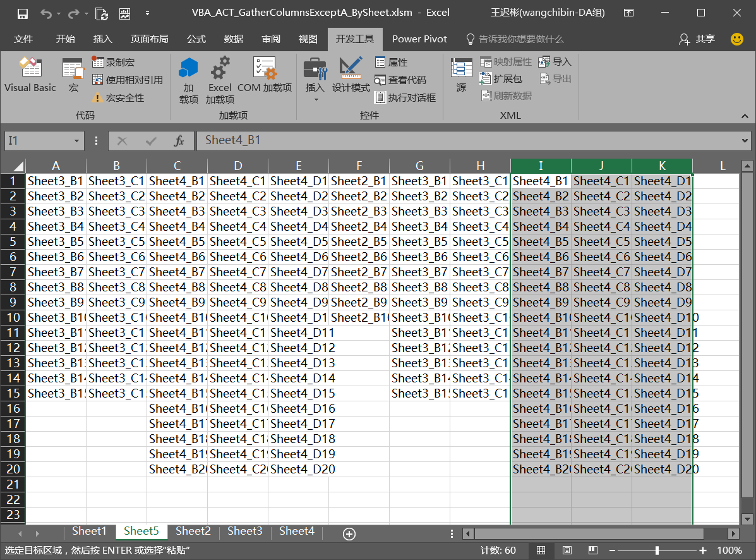Image resolution: width=756 pixels, height=560 pixels.
Task: Open Excel Add-ins gear icon
Action: click(x=220, y=80)
